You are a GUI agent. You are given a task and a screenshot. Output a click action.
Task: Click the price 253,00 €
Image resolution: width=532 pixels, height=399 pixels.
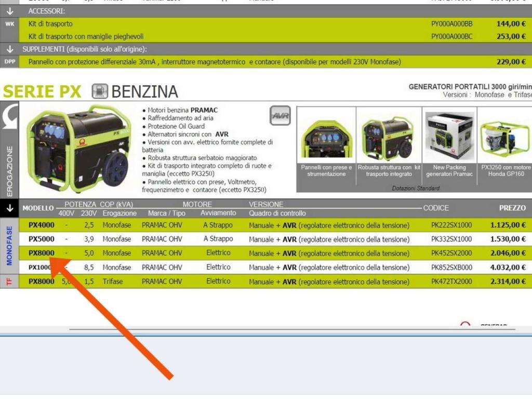point(511,36)
